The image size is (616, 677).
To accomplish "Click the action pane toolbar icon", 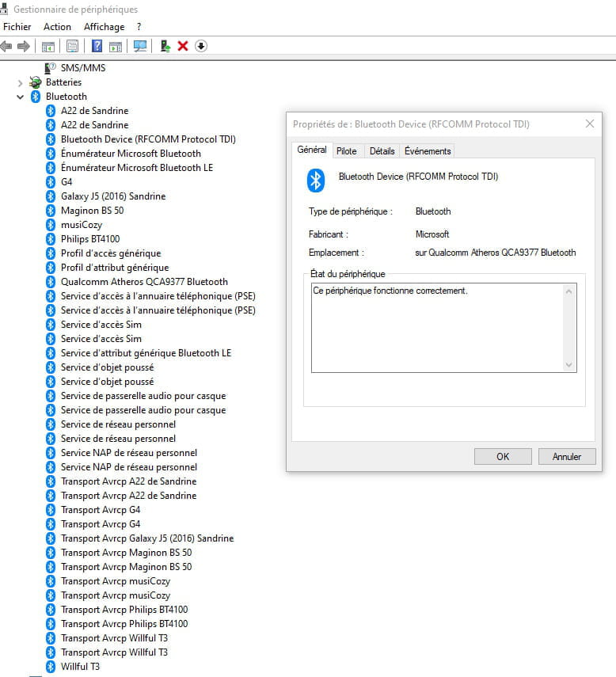I will (x=116, y=46).
